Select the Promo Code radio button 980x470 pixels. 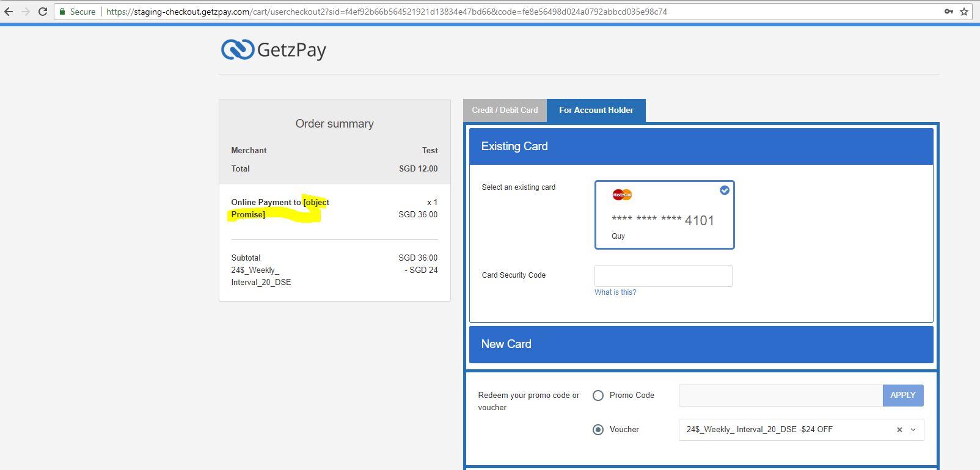(598, 396)
